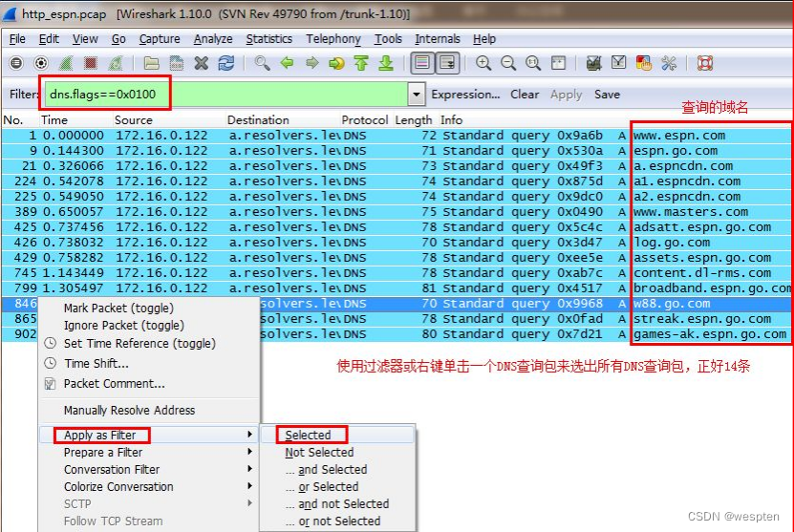Save the current display filter
Screen dimensions: 794x532
click(607, 95)
